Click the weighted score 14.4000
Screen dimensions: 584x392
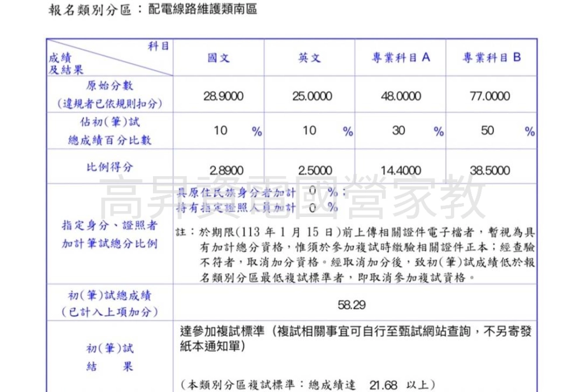[x=401, y=170]
